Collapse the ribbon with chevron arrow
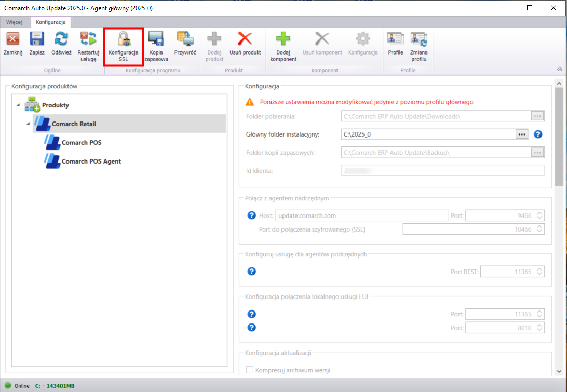The image size is (567, 392). (559, 69)
